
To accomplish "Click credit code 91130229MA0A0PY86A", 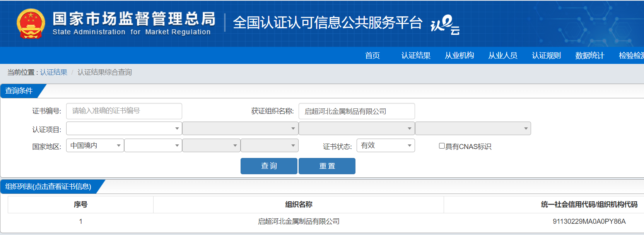I will pos(589,221).
